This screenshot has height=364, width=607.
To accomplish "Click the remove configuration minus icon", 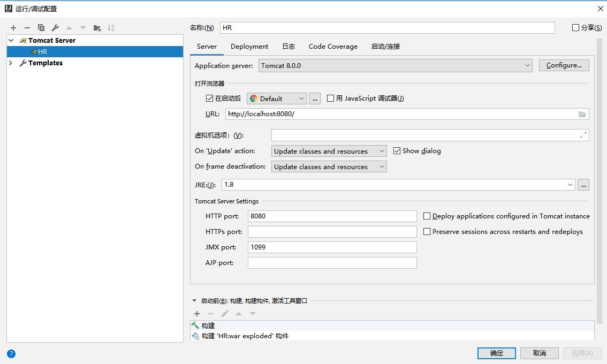I will (27, 28).
